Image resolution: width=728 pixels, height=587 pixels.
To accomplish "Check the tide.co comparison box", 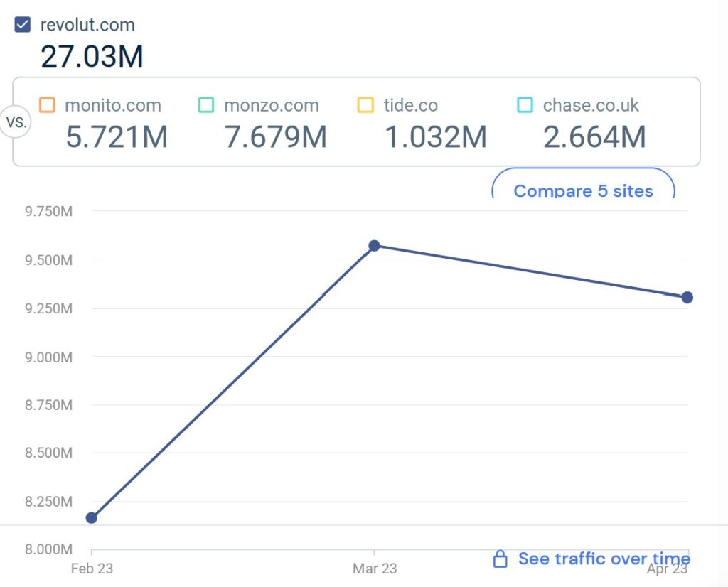I will 365,105.
